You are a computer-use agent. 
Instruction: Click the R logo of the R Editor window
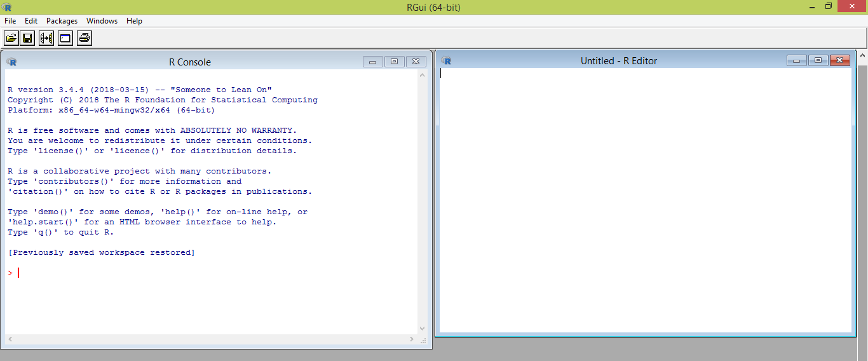tap(446, 61)
